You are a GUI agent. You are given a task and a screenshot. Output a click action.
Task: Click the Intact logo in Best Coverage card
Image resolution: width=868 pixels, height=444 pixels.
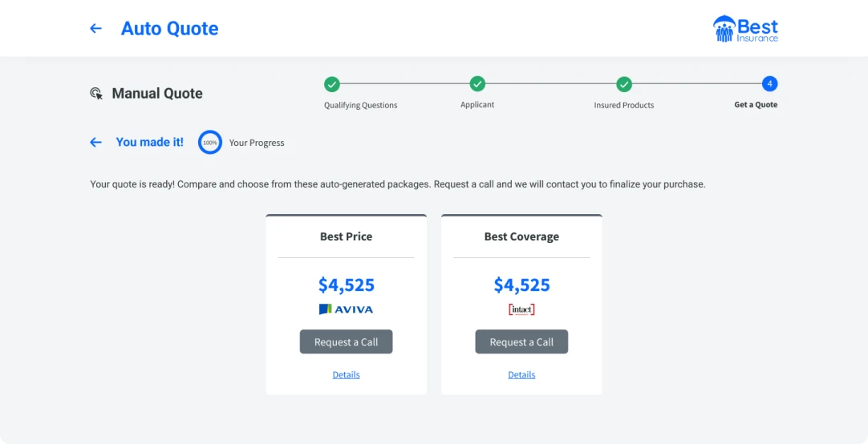(x=521, y=309)
